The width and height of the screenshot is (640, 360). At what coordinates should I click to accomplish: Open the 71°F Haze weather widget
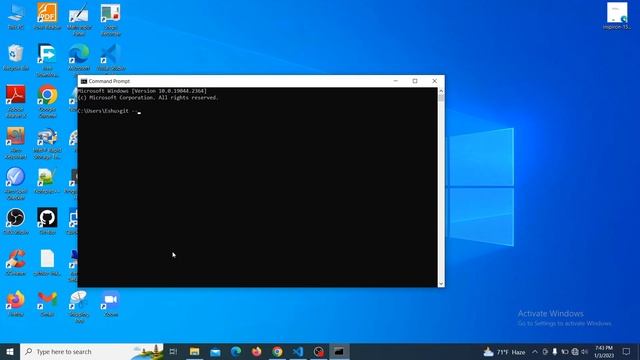pos(504,351)
